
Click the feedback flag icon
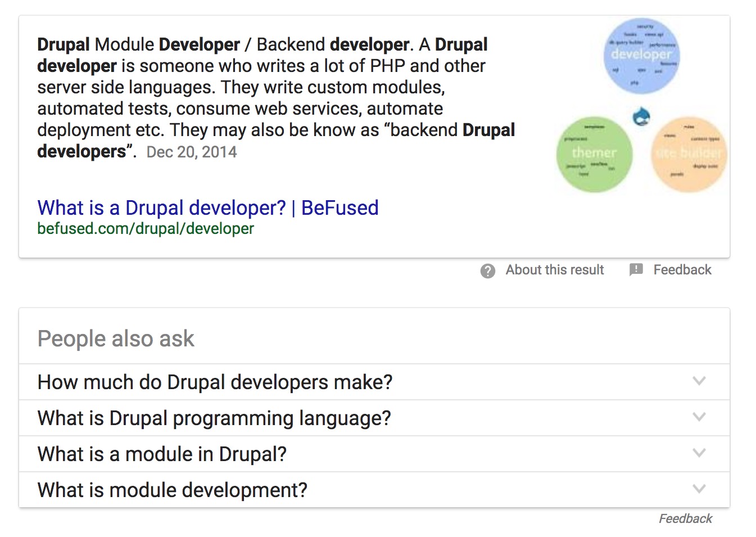click(636, 270)
